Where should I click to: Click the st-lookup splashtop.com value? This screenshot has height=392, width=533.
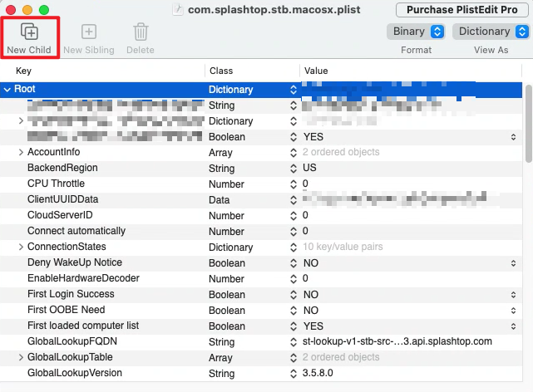point(397,341)
